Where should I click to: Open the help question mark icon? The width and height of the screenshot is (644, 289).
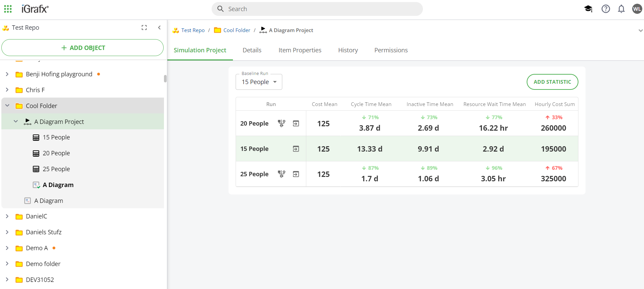pyautogui.click(x=605, y=9)
